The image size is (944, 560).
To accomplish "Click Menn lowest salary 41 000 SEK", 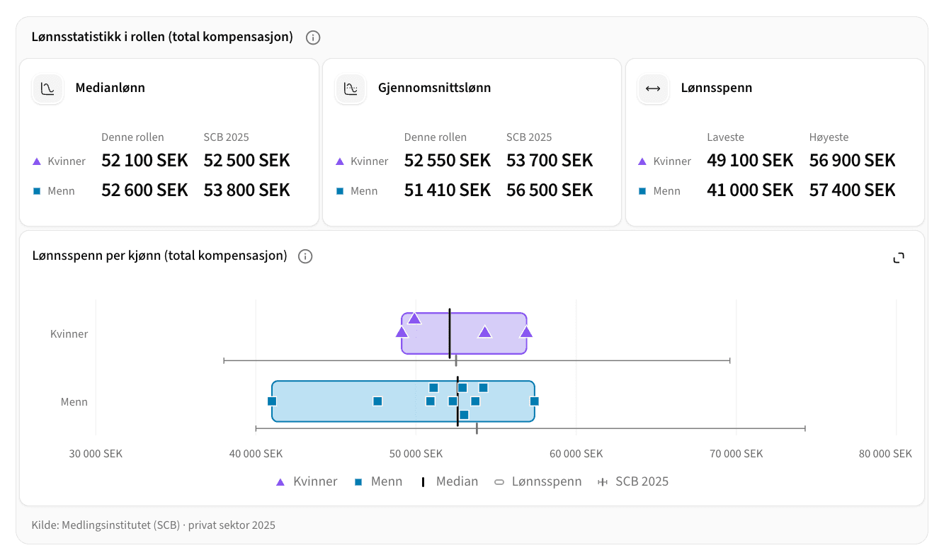I will [750, 190].
